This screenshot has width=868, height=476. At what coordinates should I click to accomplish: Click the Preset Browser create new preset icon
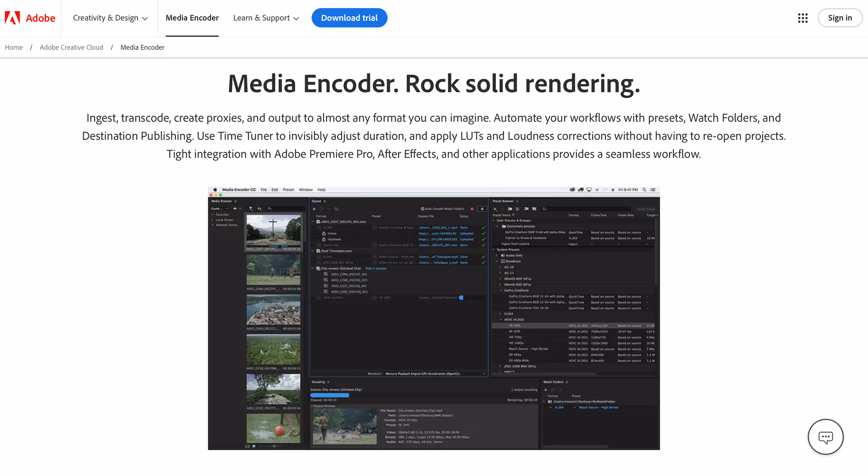pos(495,209)
